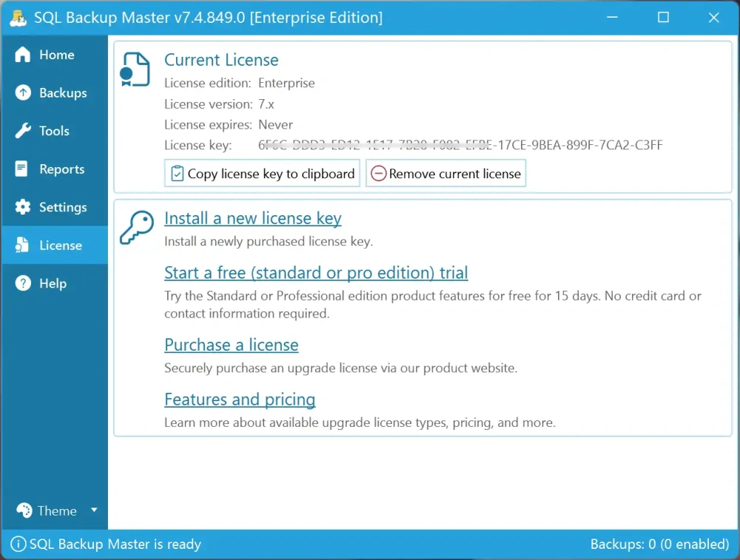Click the Help question mark icon
The width and height of the screenshot is (740, 560).
click(23, 283)
